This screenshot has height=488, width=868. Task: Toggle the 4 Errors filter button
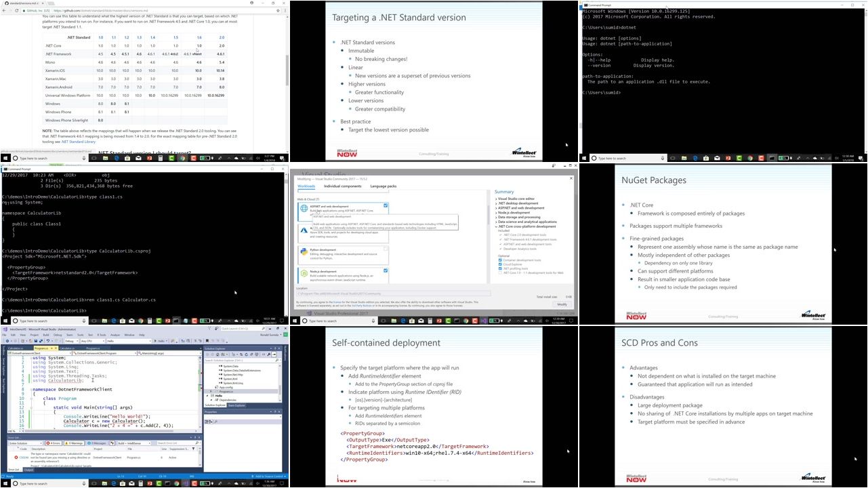[x=54, y=443]
